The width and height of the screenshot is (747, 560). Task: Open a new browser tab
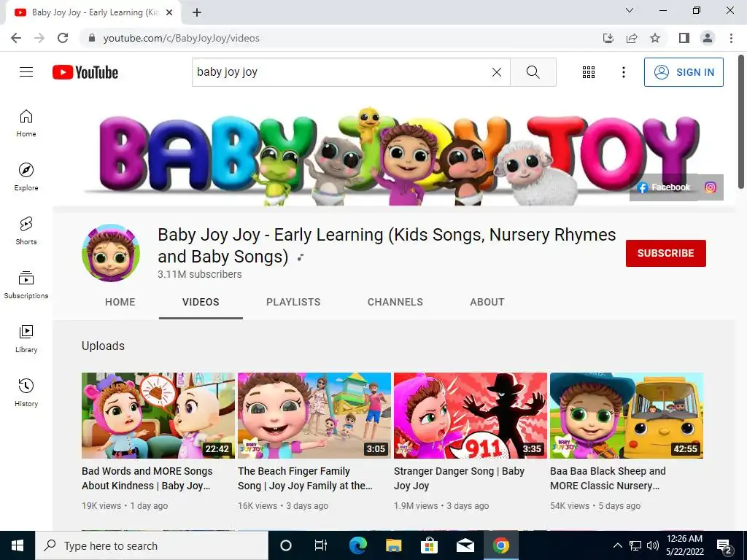[197, 12]
